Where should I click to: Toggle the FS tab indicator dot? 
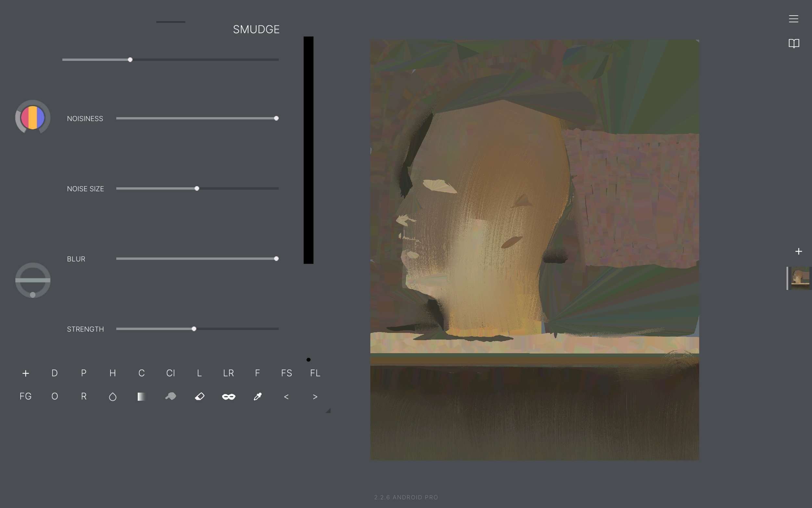(309, 359)
